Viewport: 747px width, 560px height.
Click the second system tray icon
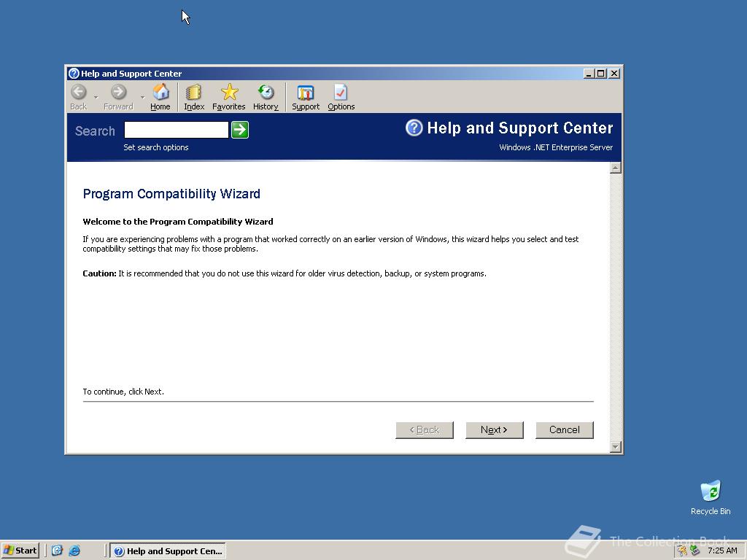695,551
